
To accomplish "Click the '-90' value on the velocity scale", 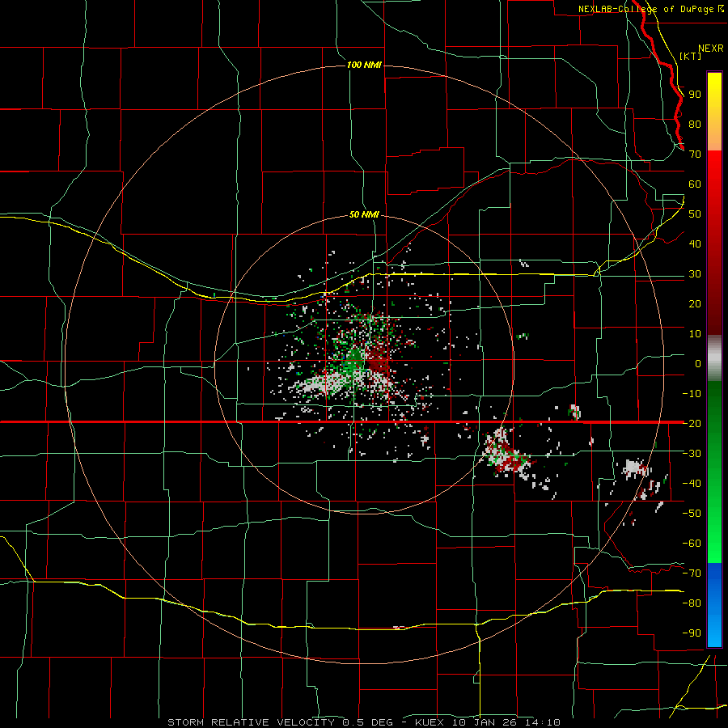I will click(x=692, y=633).
